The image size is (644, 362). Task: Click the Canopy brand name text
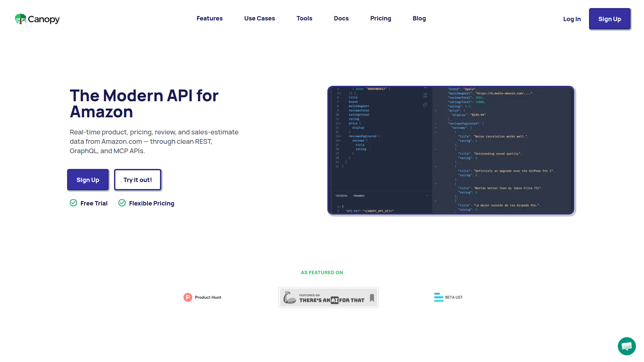click(x=44, y=19)
